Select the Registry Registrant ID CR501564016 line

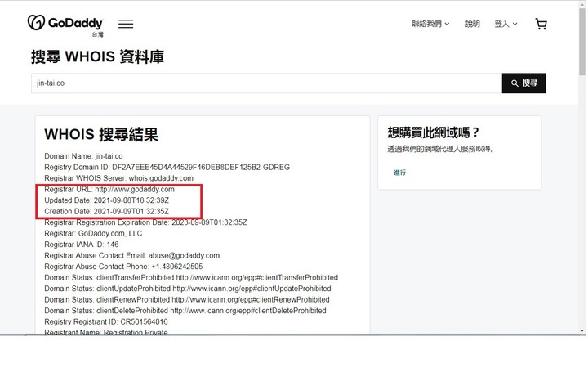pos(105,322)
